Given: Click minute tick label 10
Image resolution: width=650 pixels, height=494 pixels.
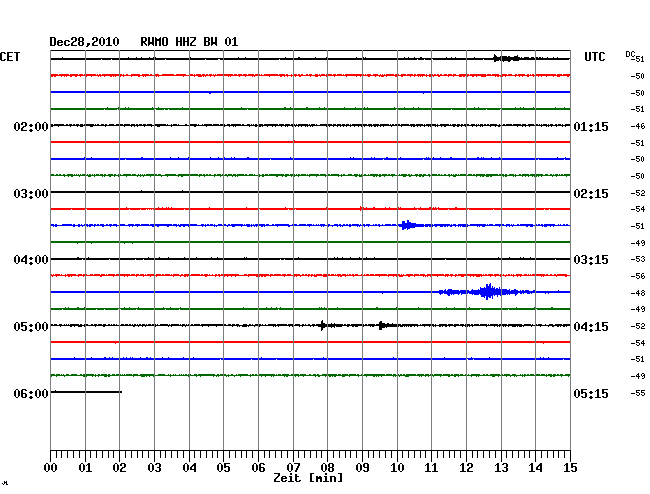Looking at the screenshot, I should (397, 468).
